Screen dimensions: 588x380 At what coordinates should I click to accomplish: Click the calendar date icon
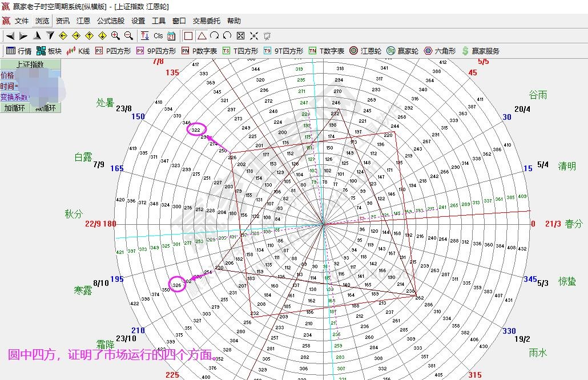coord(171,35)
